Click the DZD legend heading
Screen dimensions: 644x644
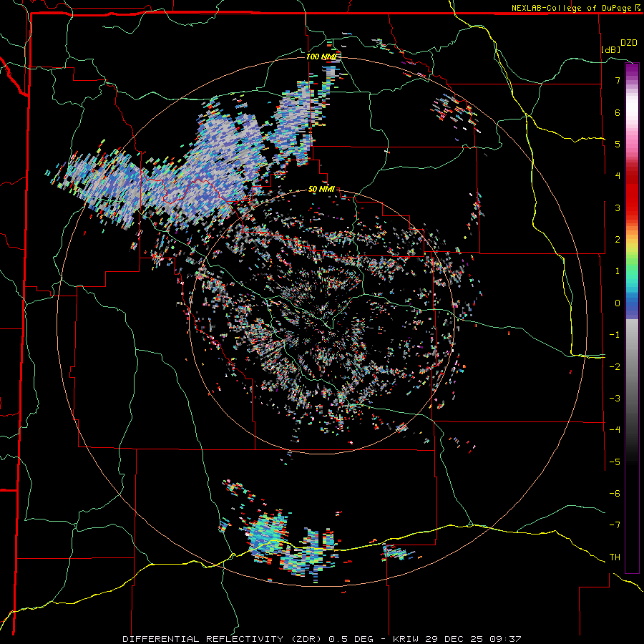pos(629,43)
